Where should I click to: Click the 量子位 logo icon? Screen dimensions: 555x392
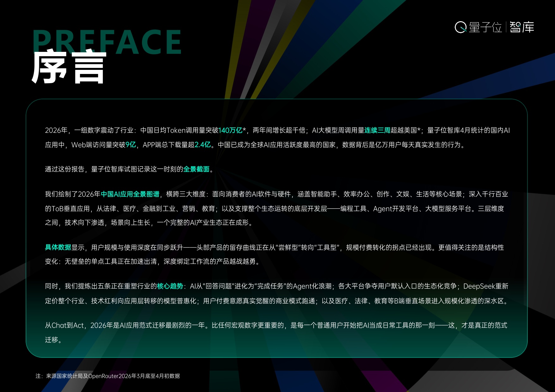tap(460, 27)
